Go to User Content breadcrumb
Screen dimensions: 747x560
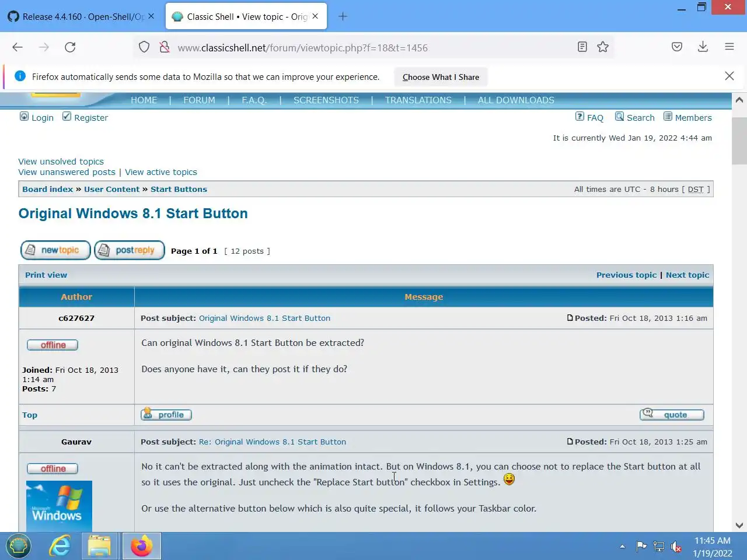pos(111,189)
